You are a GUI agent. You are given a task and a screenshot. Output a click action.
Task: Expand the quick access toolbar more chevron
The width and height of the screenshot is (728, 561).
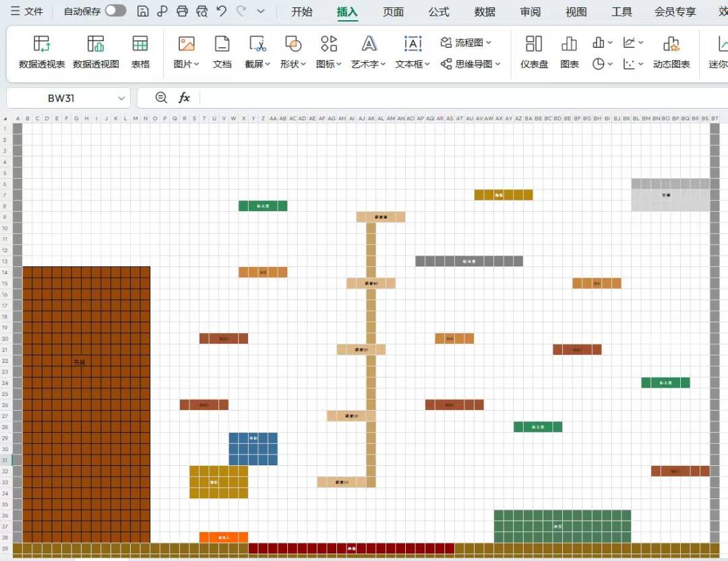pos(261,11)
